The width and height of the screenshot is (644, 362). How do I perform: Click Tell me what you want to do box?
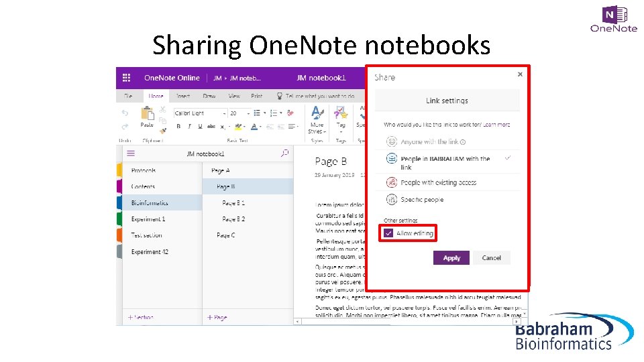click(320, 96)
